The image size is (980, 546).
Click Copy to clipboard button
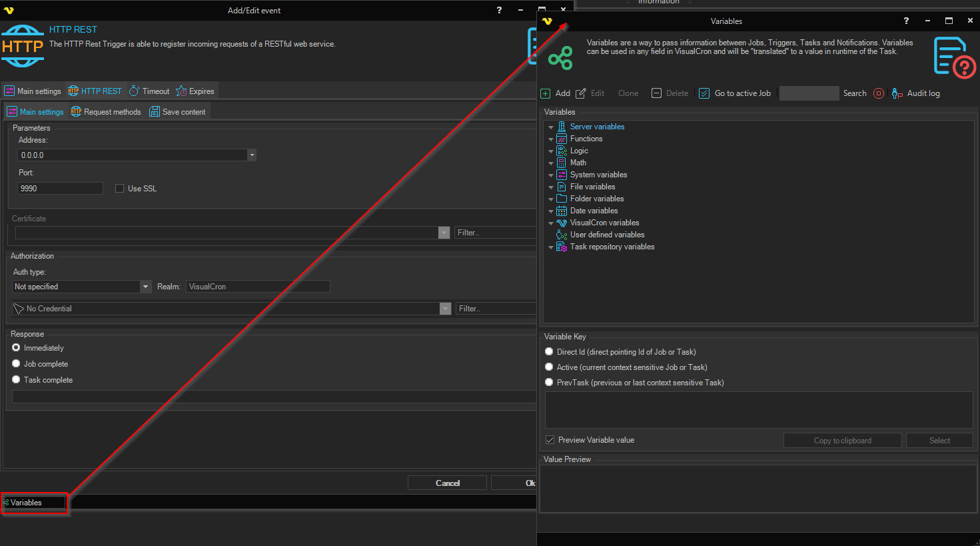point(842,441)
